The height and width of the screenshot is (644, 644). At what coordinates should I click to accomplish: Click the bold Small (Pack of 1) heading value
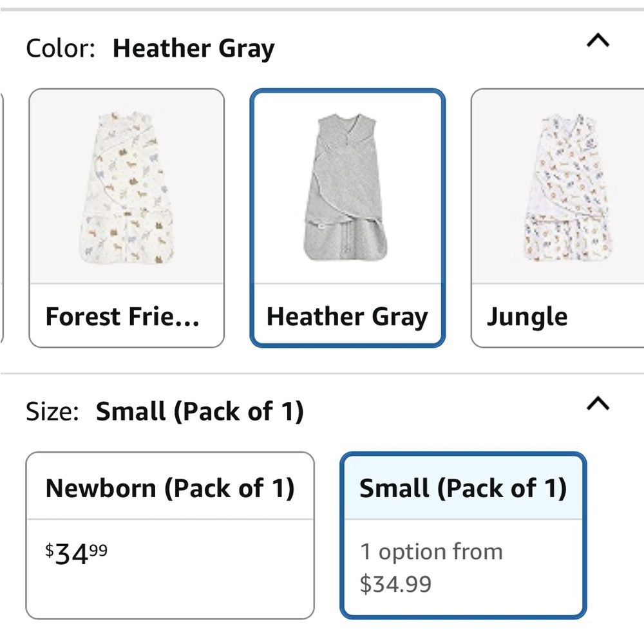pyautogui.click(x=200, y=412)
